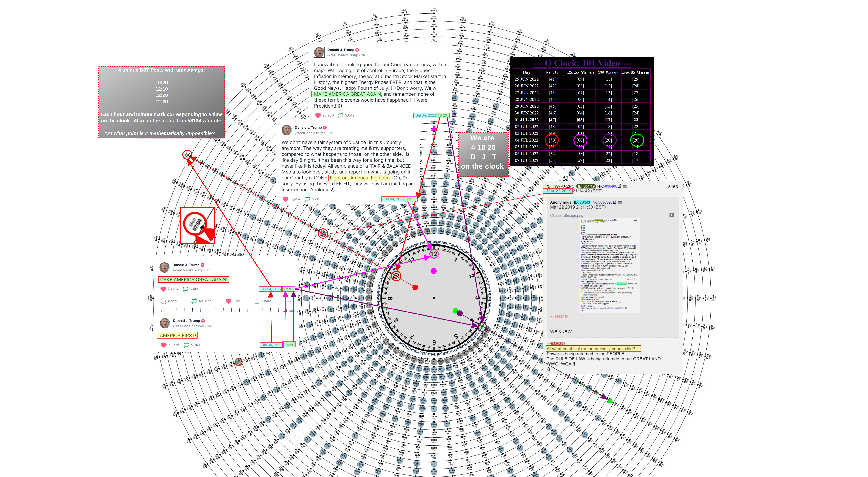Click the highlighted Fight on, America, Fight On! text
The width and height of the screenshot is (868, 477).
point(360,178)
